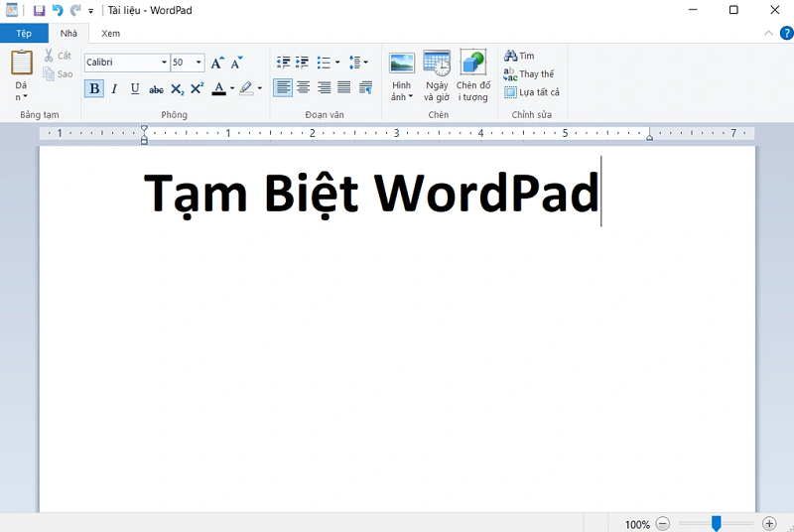The image size is (794, 532).
Task: Open WordPad Help
Action: (x=786, y=34)
